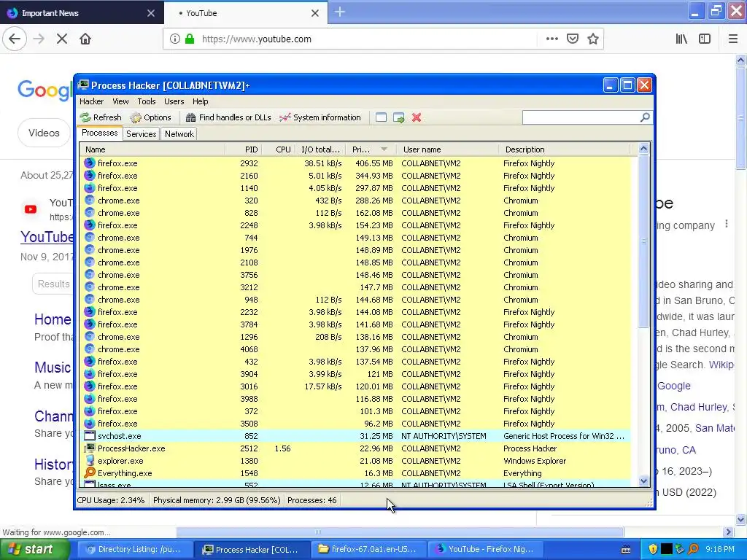Click the site information icon in address bar
Image resolution: width=747 pixels, height=560 pixels.
[175, 39]
